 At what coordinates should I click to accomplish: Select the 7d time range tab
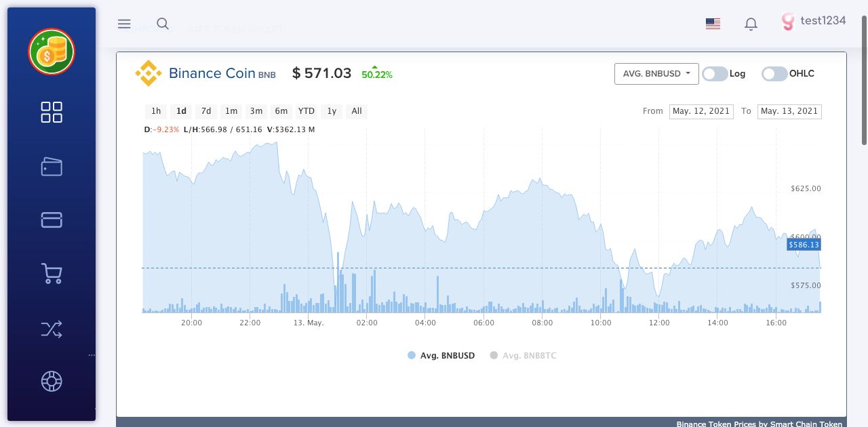(x=206, y=111)
